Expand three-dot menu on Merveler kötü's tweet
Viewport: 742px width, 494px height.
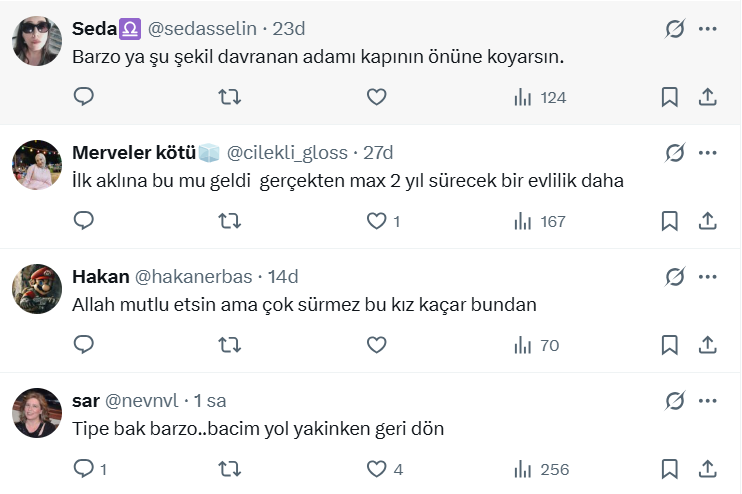tap(708, 153)
